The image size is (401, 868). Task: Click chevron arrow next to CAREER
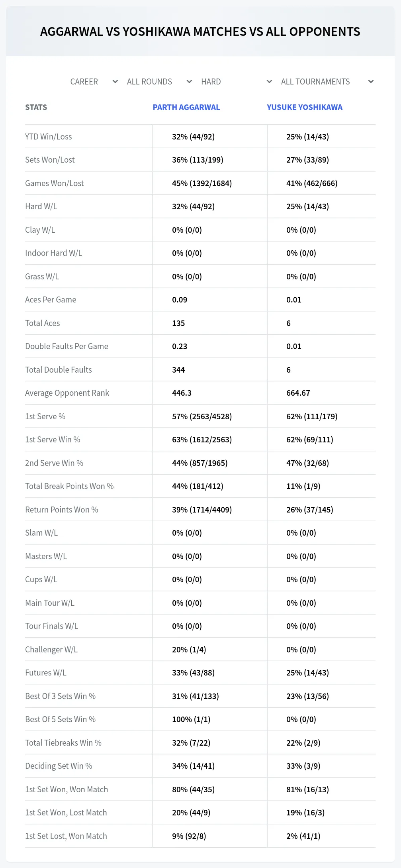click(115, 82)
